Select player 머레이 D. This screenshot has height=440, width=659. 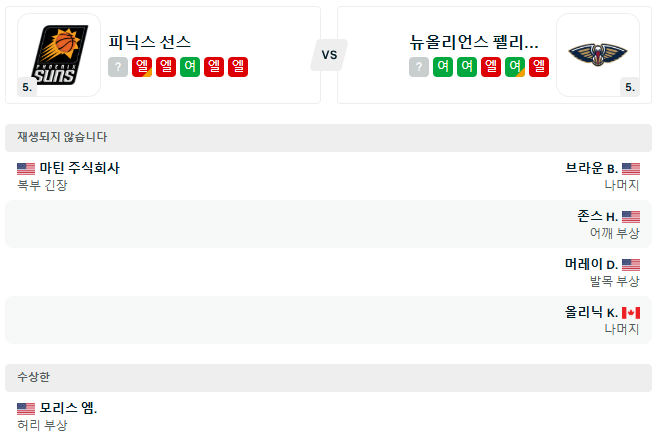click(591, 264)
